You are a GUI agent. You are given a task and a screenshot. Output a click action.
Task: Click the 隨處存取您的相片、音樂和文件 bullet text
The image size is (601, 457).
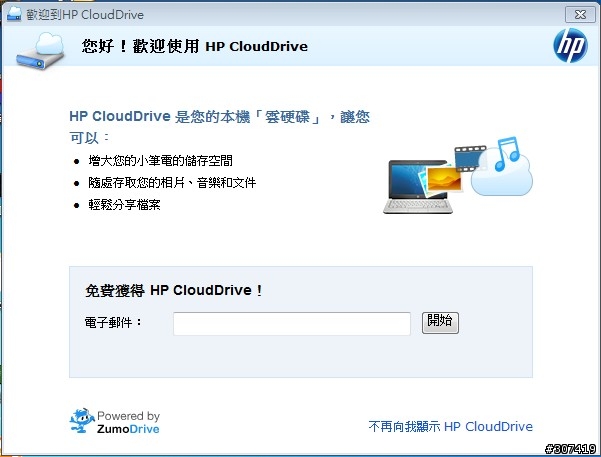pyautogui.click(x=172, y=182)
